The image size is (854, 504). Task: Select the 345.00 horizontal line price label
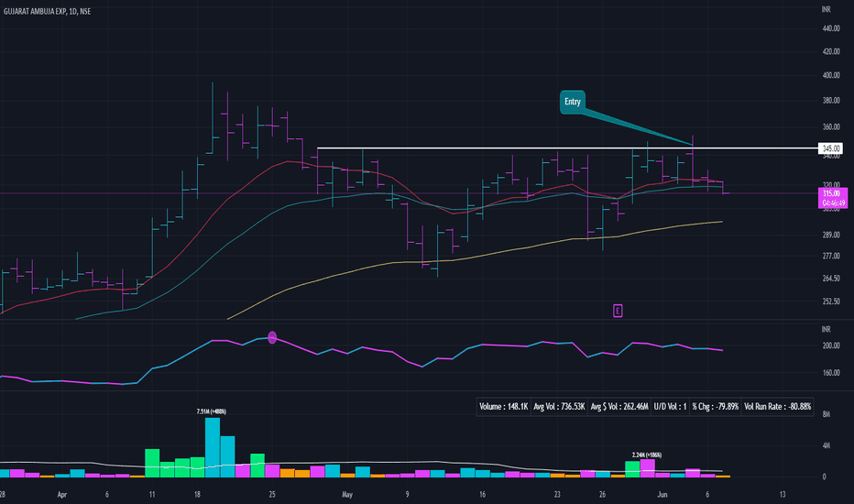[x=830, y=148]
